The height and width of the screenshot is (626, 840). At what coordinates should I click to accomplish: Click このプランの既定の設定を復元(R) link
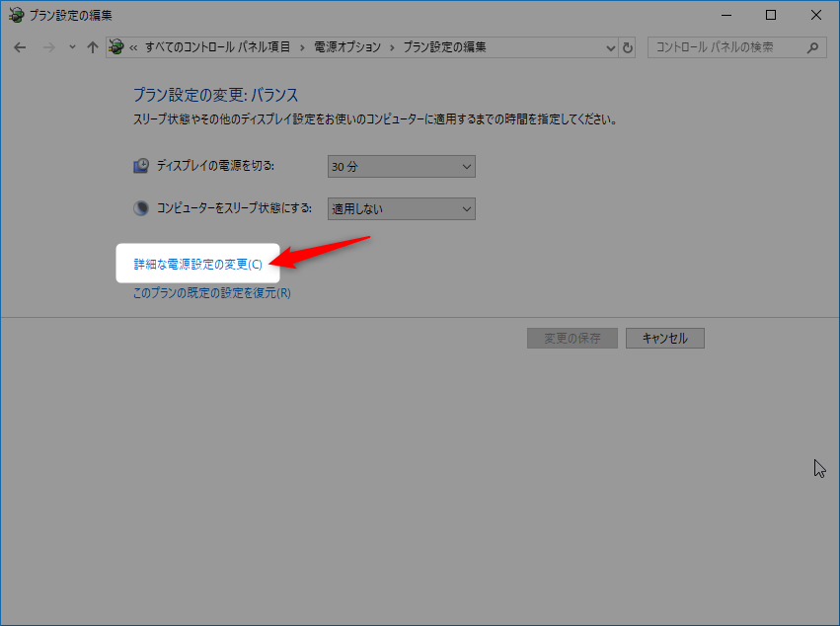(212, 293)
